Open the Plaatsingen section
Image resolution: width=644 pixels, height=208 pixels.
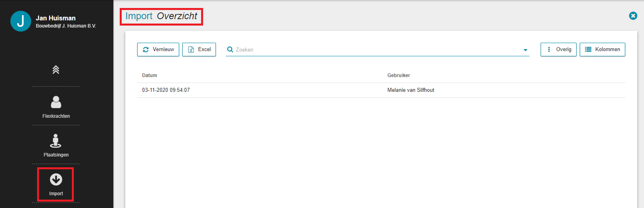click(56, 146)
